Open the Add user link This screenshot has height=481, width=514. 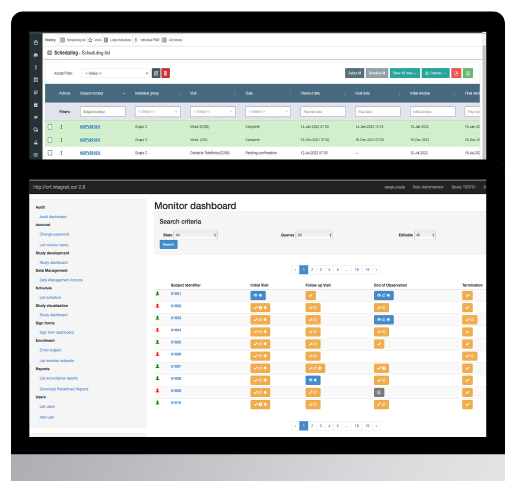pos(47,417)
